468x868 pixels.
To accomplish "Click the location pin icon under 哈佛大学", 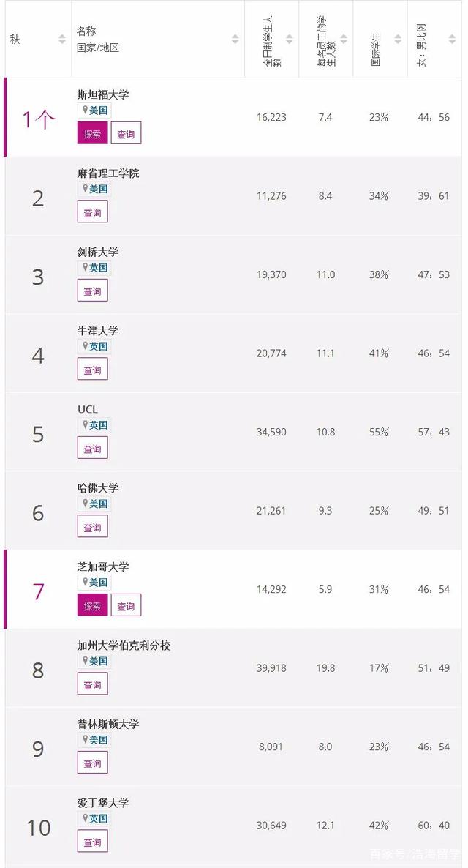I will click(x=85, y=504).
